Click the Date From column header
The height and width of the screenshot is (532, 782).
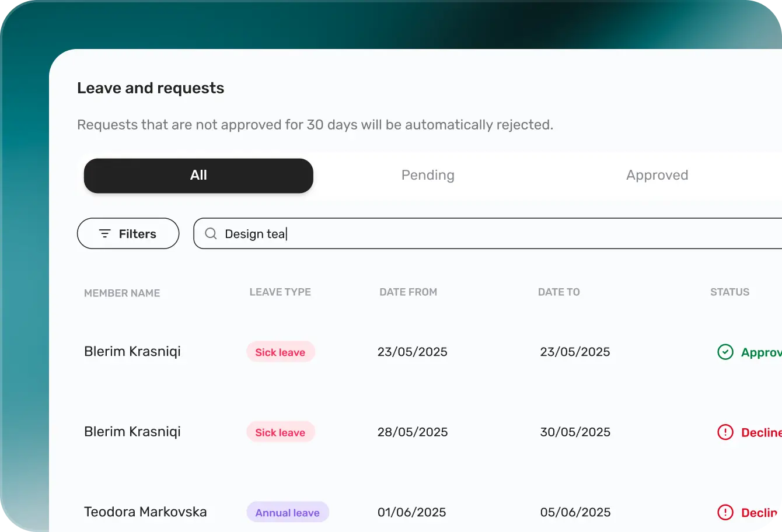click(408, 292)
